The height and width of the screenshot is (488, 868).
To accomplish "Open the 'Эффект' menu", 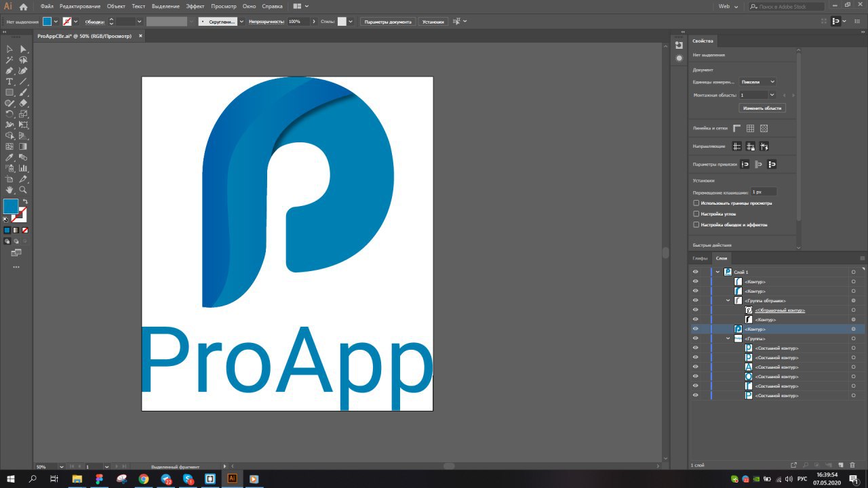I will [195, 6].
